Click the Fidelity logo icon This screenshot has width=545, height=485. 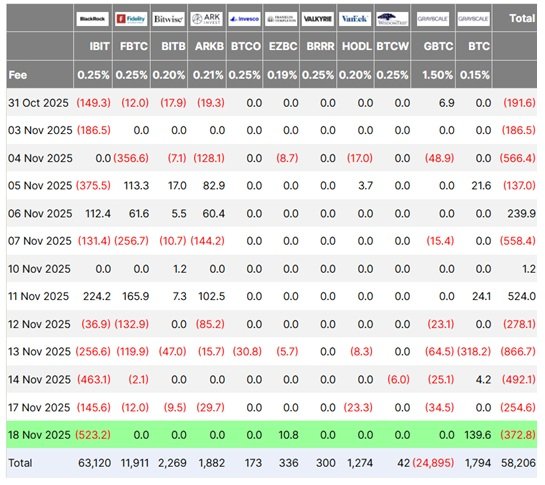(x=131, y=19)
